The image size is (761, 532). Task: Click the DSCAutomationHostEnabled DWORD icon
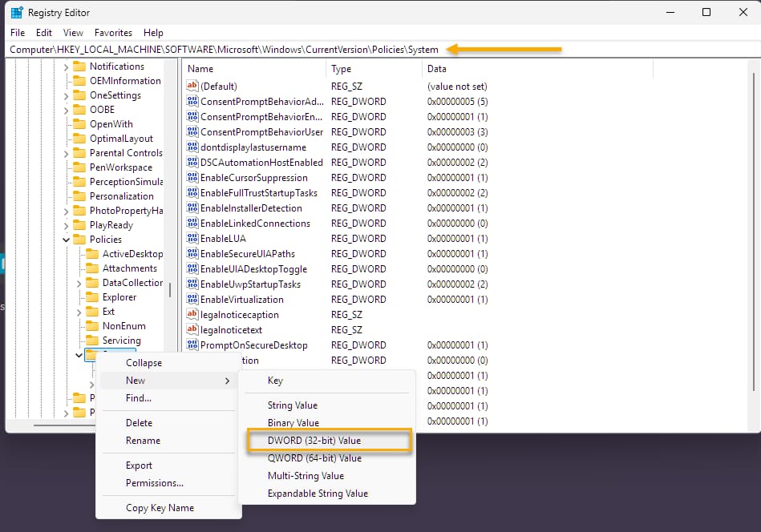point(192,162)
